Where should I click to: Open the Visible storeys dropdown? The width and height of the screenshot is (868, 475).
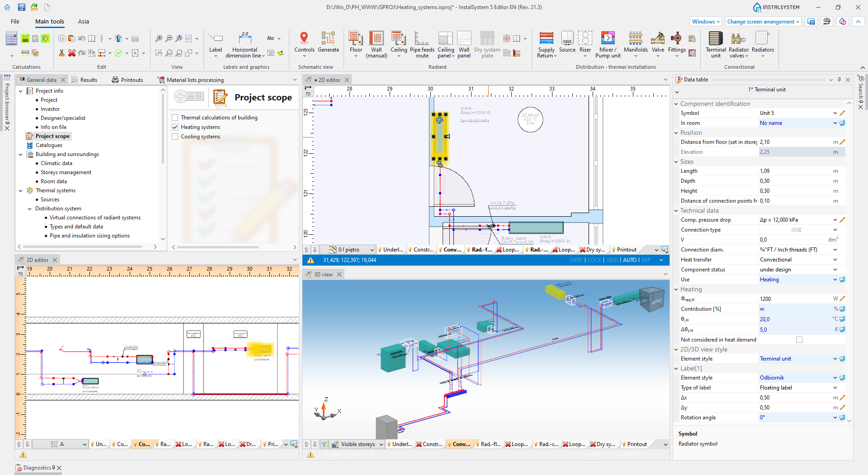pyautogui.click(x=357, y=444)
